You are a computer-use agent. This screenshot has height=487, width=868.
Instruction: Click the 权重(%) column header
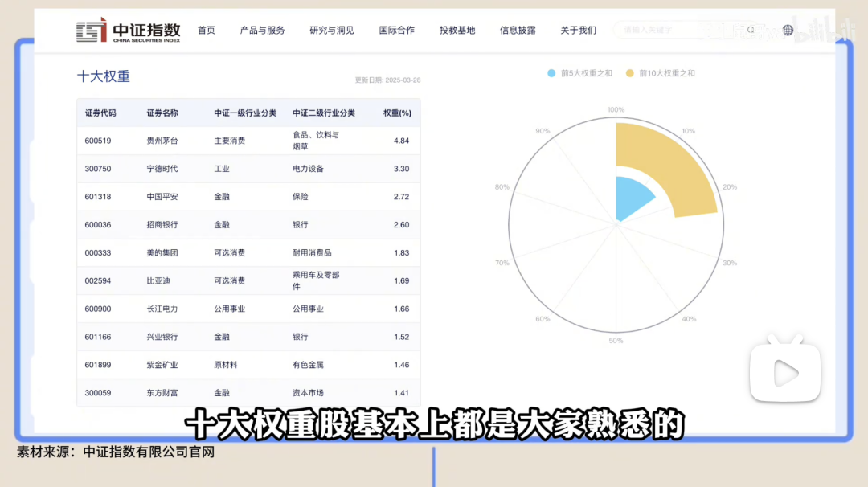398,113
